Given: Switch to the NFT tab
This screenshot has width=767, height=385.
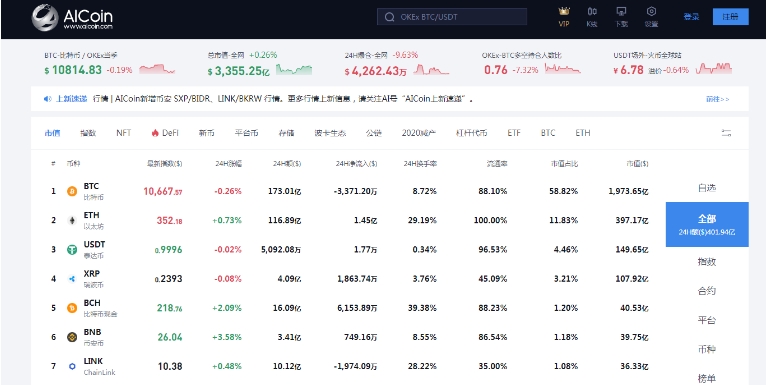Looking at the screenshot, I should (124, 133).
